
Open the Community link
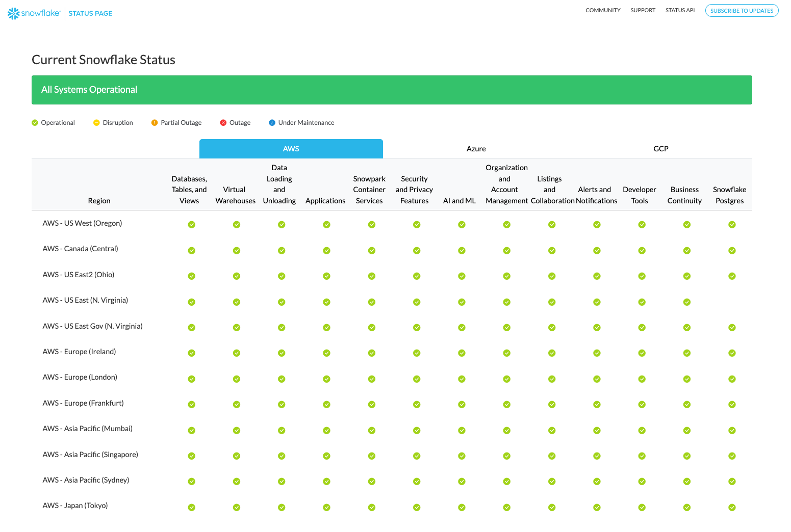coord(603,10)
